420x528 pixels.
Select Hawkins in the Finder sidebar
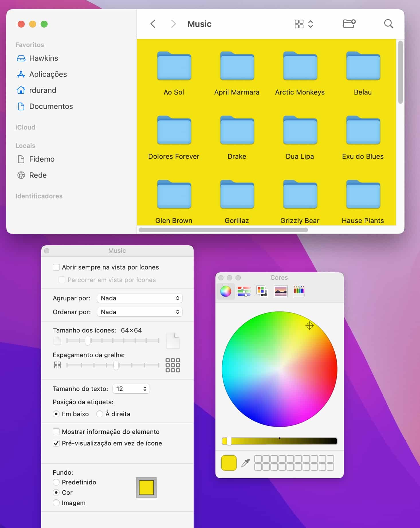point(37,58)
